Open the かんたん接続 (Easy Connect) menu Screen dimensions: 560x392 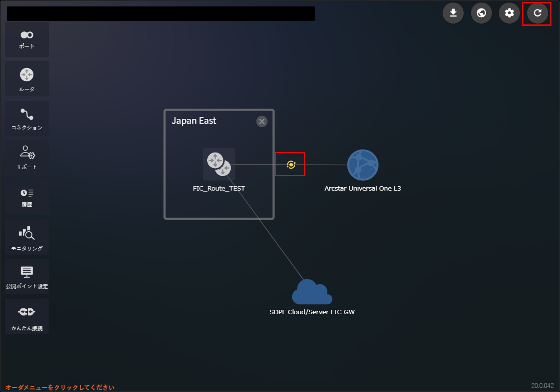[27, 316]
